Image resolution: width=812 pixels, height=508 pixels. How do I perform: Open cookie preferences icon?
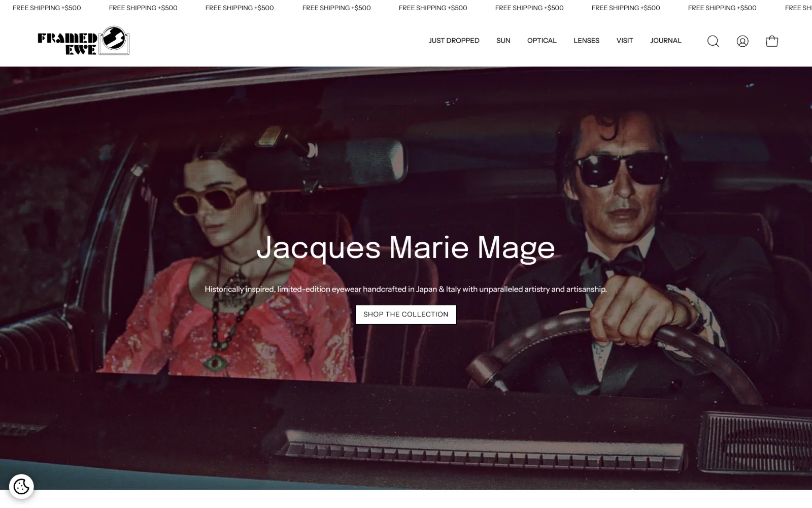tap(21, 487)
